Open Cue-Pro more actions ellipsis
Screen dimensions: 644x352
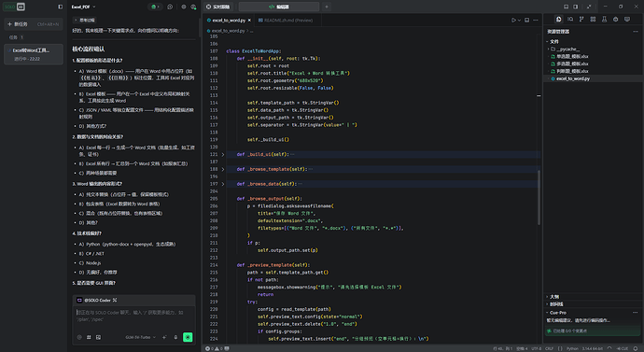636,313
